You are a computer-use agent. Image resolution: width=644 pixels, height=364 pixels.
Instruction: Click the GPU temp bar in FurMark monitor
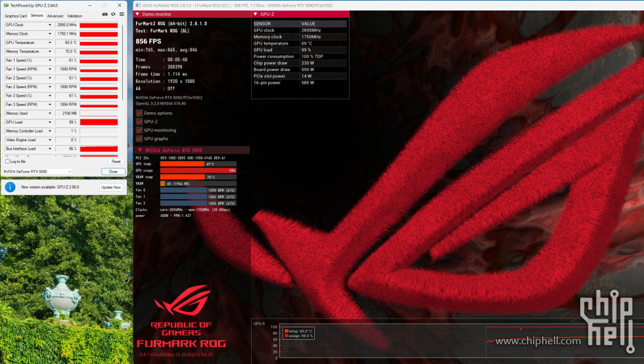(198, 164)
